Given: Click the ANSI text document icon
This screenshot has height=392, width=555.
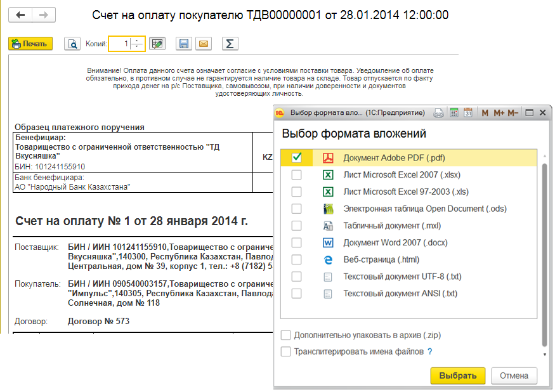Looking at the screenshot, I should click(328, 294).
